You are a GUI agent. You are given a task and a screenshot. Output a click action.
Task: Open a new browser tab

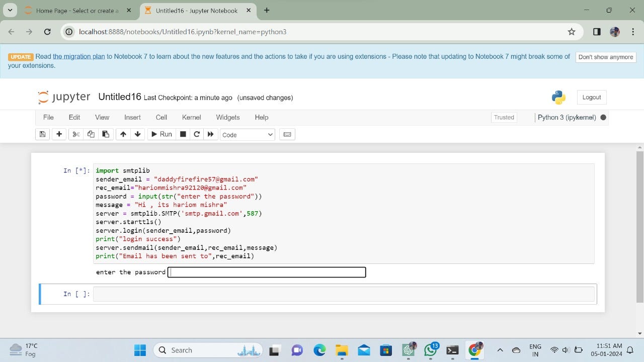point(267,11)
